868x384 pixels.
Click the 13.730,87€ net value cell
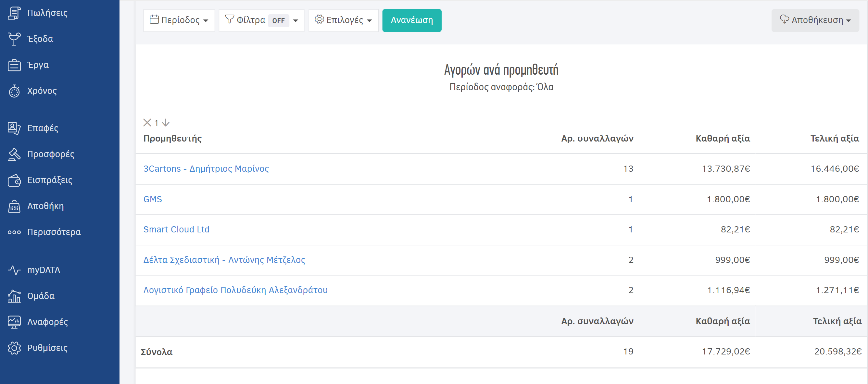725,168
